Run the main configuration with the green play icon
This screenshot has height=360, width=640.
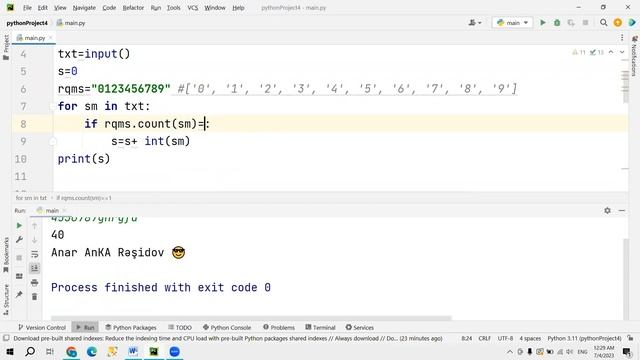click(542, 23)
